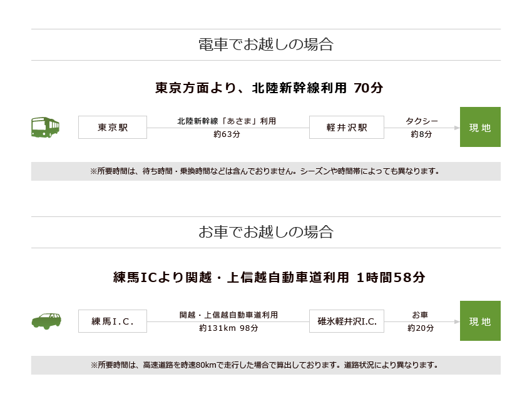Image resolution: width=532 pixels, height=409 pixels.
Task: Click the 碓氷軽井沢I.C. box
Action: (347, 321)
